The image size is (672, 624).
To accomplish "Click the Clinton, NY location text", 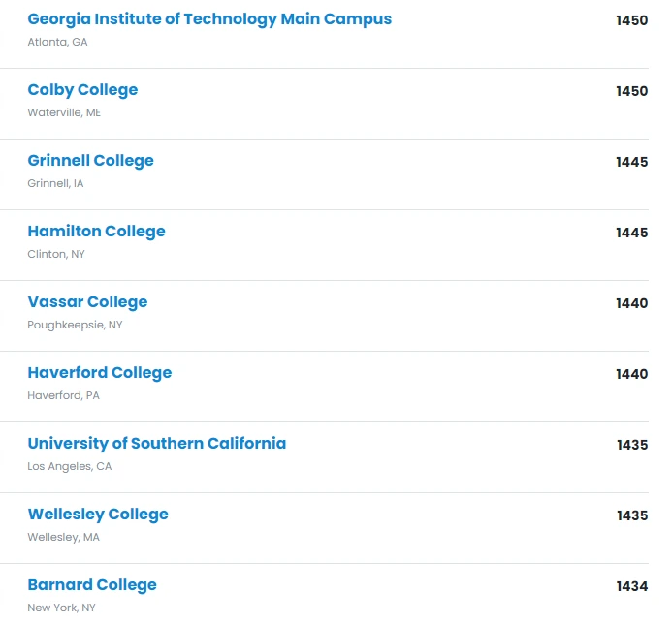I will coord(55,254).
